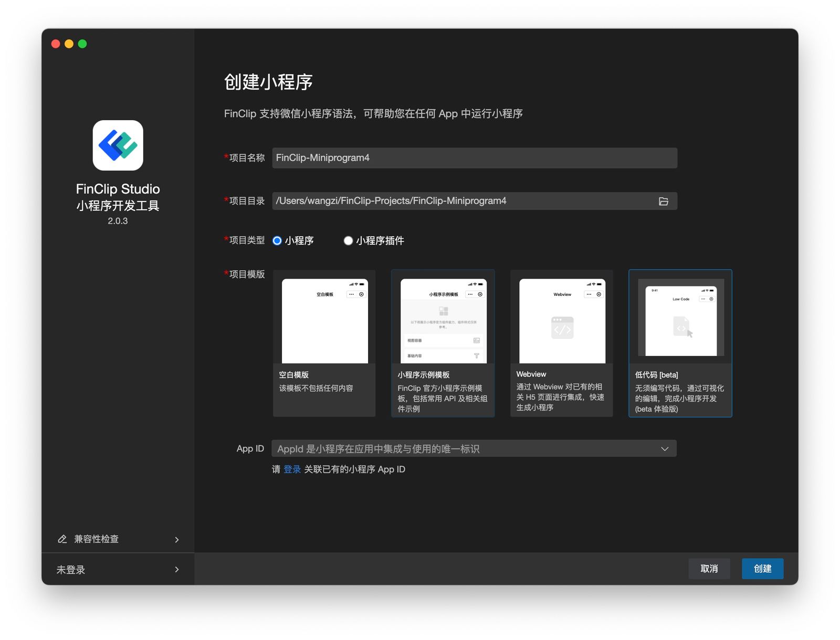Image resolution: width=840 pixels, height=640 pixels.
Task: Open the folder picker for 项目目录
Action: [x=664, y=201]
